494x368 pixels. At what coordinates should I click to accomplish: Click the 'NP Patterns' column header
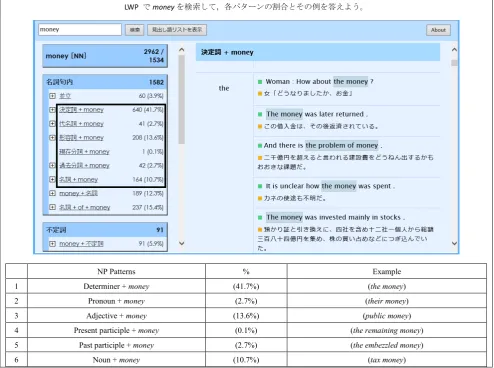(116, 271)
